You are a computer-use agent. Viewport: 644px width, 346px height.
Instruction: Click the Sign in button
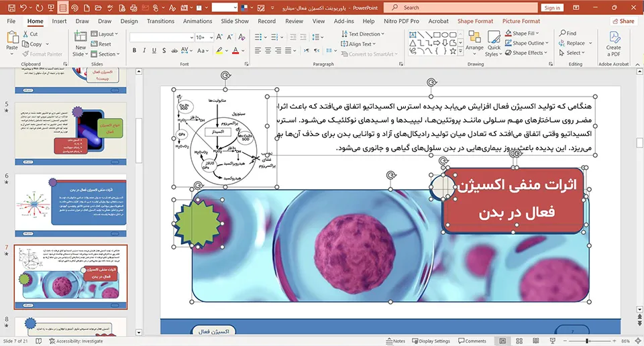point(552,7)
